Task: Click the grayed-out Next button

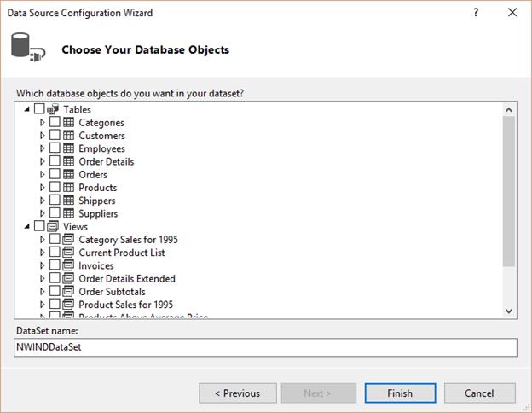Action: click(318, 393)
